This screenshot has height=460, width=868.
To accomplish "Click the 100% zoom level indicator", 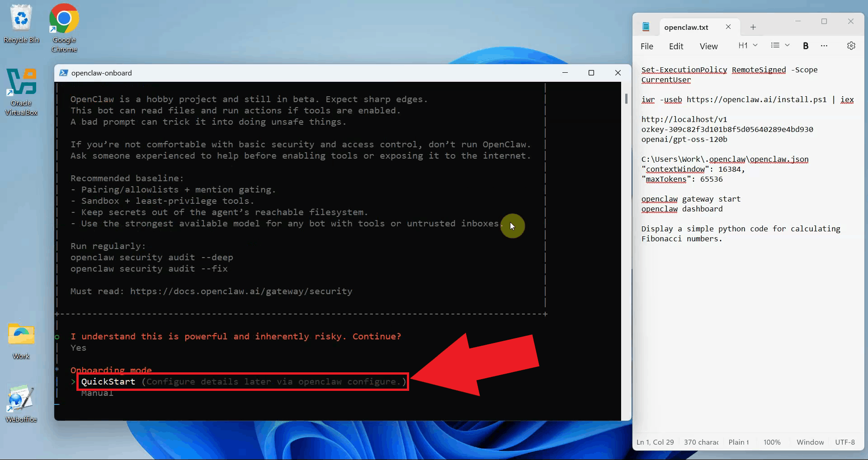I will 772,442.
